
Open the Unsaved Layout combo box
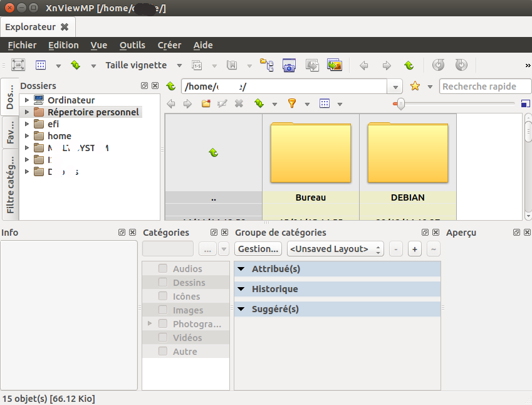click(x=335, y=249)
